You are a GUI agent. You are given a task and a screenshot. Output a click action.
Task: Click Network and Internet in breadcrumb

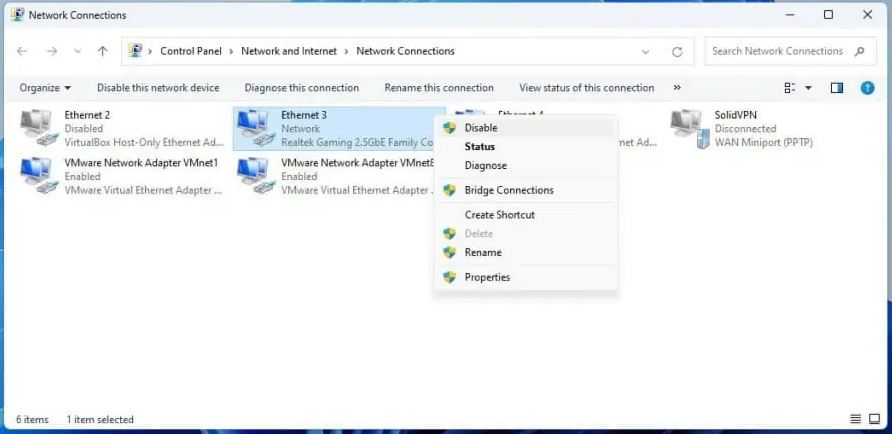click(x=289, y=51)
